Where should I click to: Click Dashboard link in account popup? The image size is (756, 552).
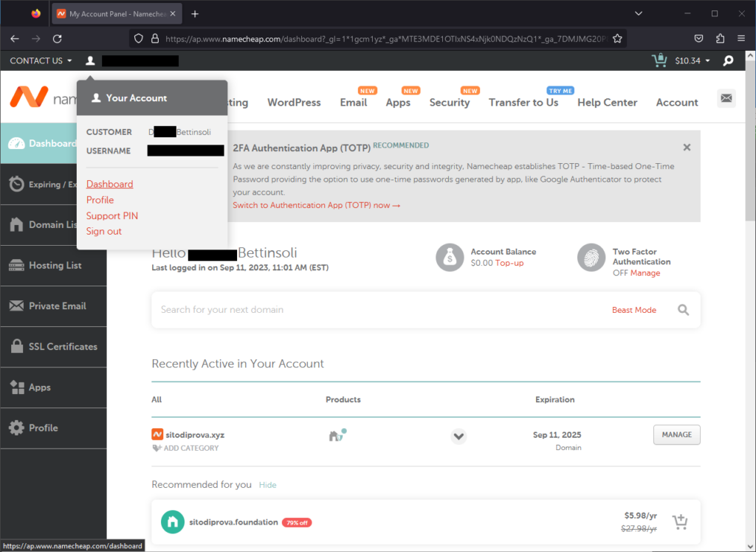coord(109,184)
